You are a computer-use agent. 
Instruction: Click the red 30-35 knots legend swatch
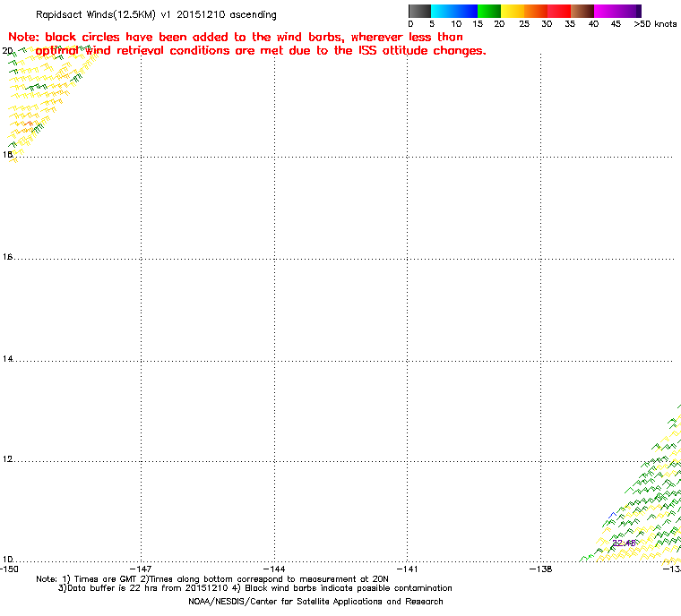click(559, 11)
